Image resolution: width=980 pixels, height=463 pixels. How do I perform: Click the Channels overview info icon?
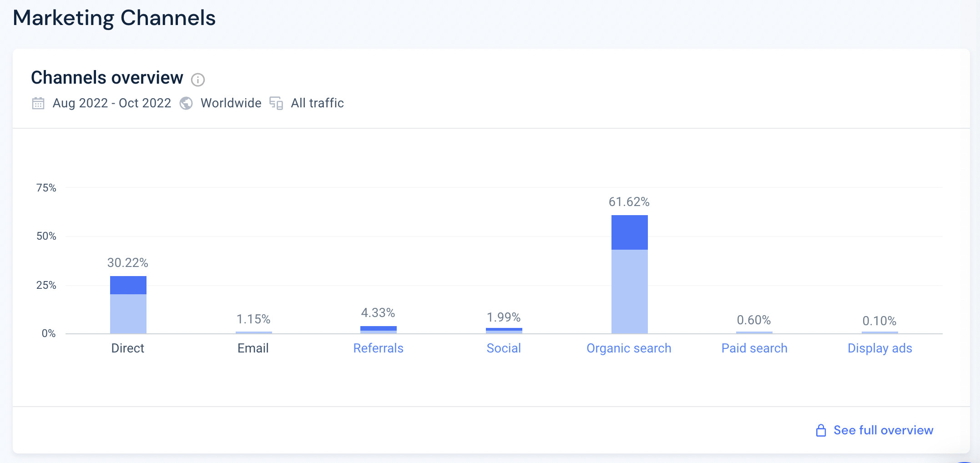click(x=197, y=80)
